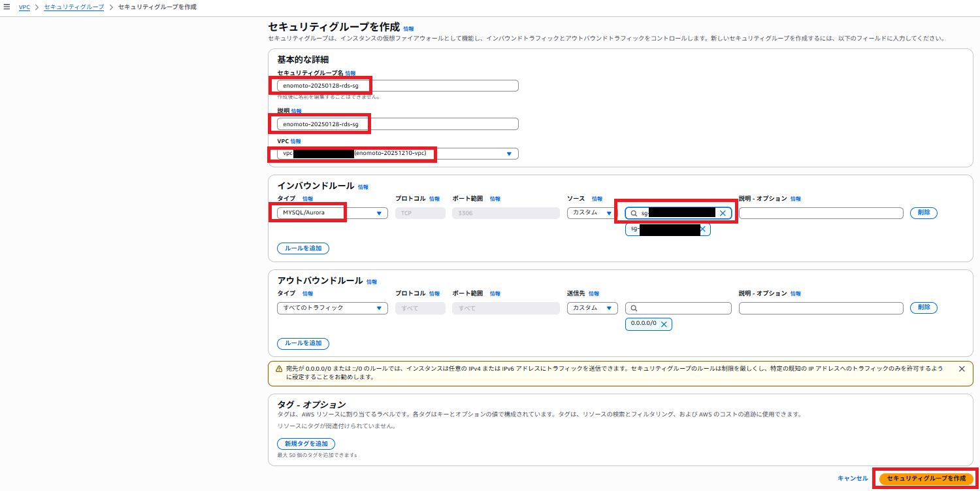Click the warning triangle icon in the alert
Screen dimensions: 980x491
(279, 369)
